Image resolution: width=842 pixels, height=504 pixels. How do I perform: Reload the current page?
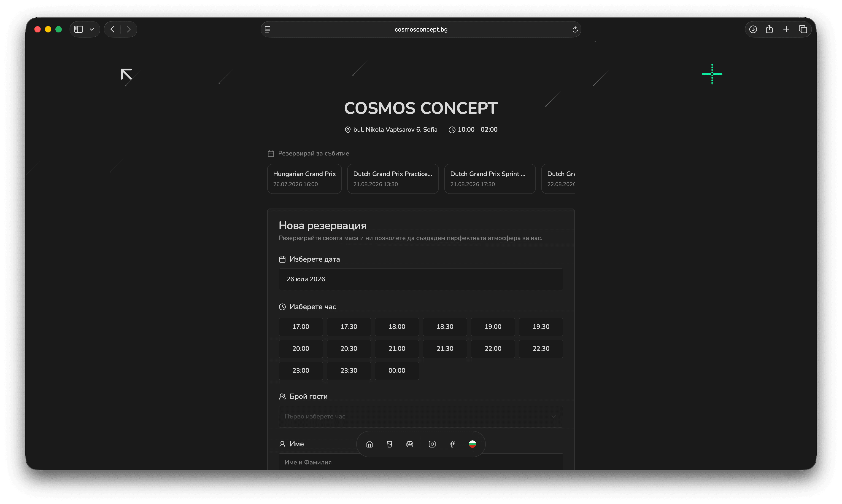coord(575,29)
